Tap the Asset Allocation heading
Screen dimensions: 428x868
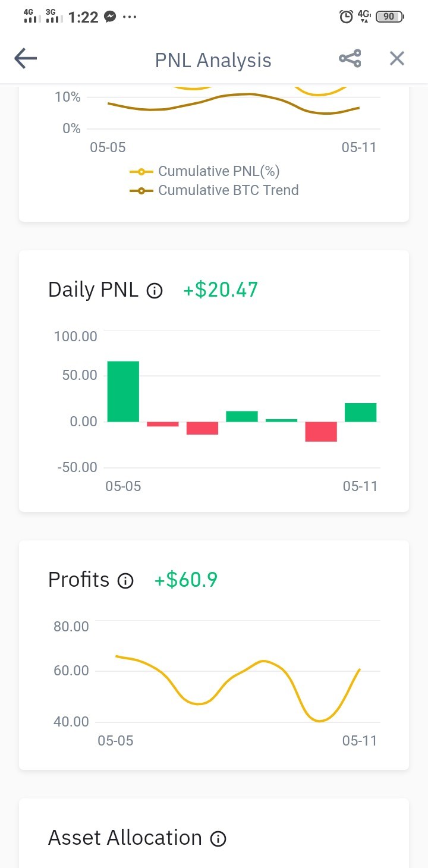point(125,838)
